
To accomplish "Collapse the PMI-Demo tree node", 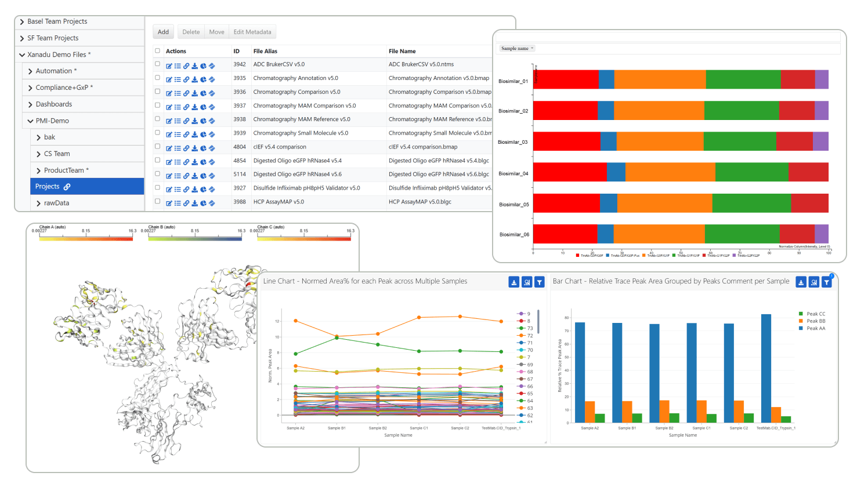I will pos(30,121).
